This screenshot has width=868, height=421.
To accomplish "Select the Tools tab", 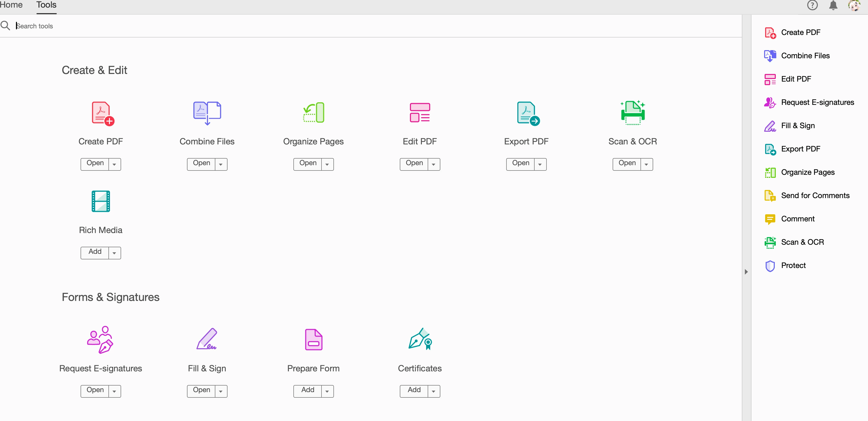I will click(46, 5).
